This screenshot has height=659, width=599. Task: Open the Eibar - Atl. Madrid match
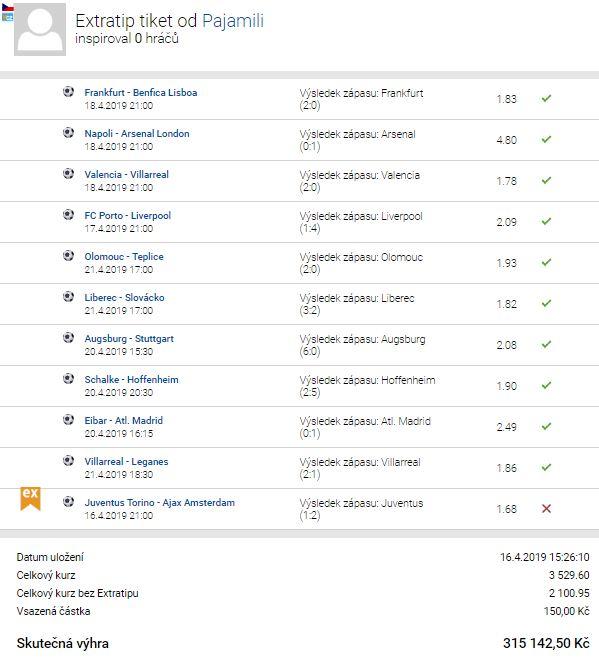[124, 420]
